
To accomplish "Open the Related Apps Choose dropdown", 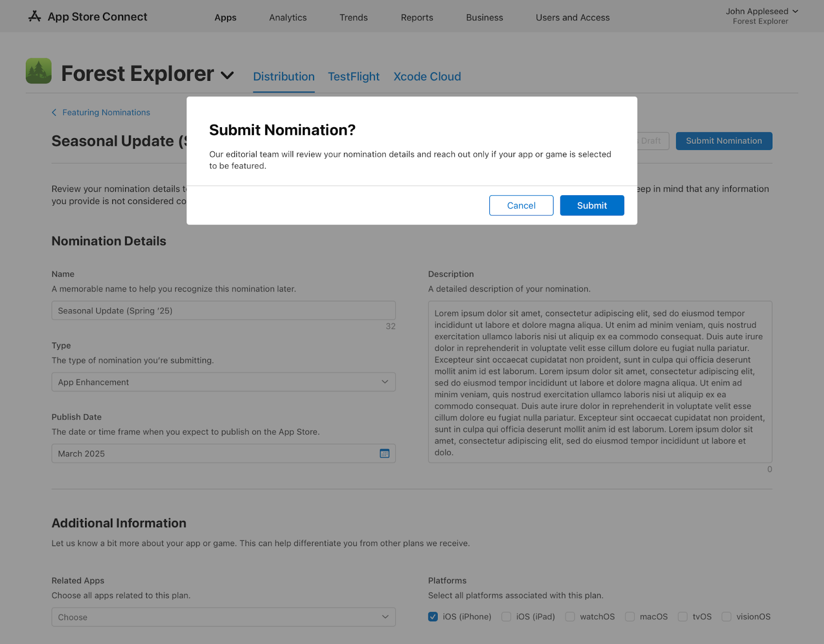I will (224, 617).
